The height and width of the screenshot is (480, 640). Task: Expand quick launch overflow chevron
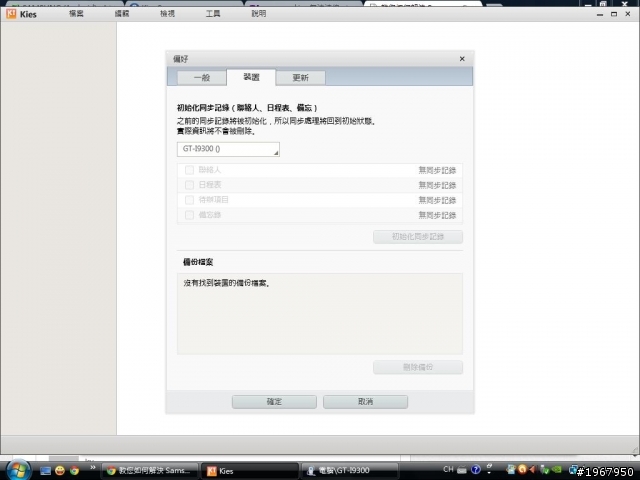pyautogui.click(x=93, y=467)
